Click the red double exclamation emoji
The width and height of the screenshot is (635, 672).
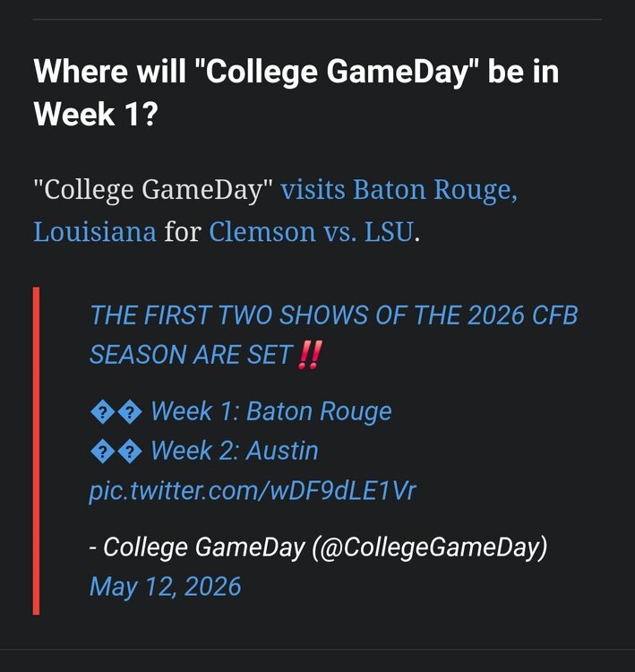coord(309,355)
